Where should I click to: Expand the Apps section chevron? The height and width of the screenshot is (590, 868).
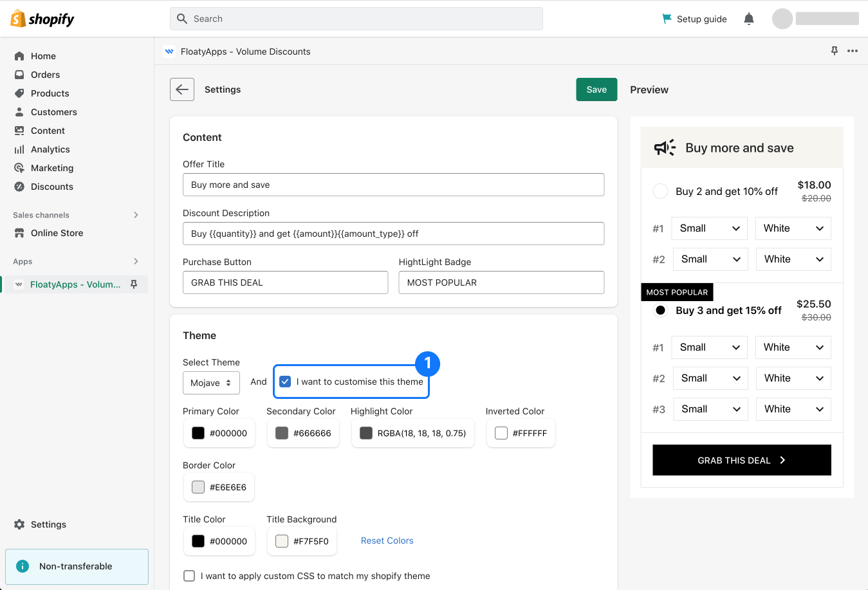136,261
